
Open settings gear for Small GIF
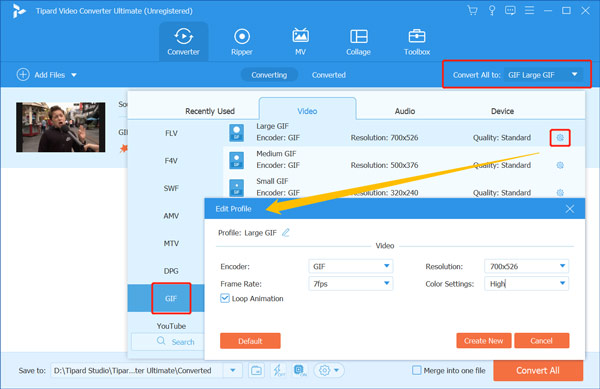(560, 192)
